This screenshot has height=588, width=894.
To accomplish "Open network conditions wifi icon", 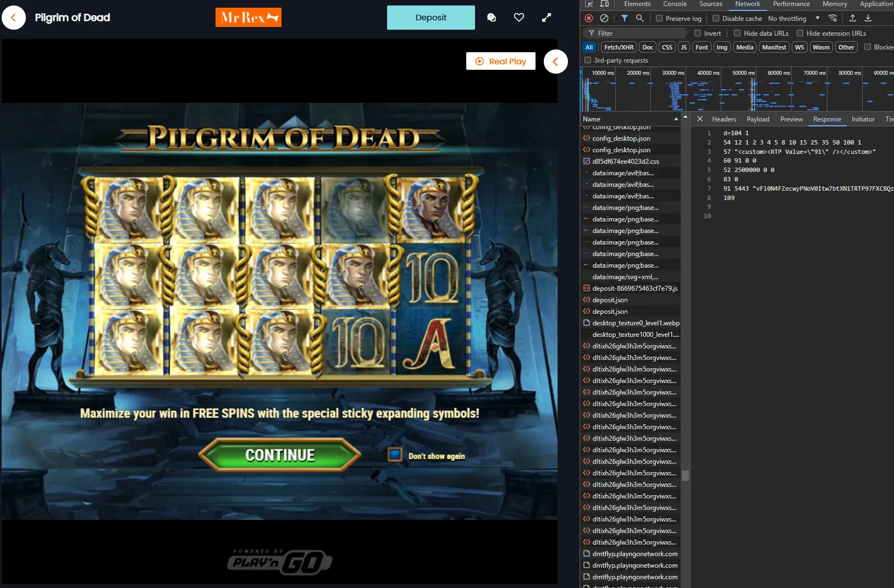I will coord(833,18).
